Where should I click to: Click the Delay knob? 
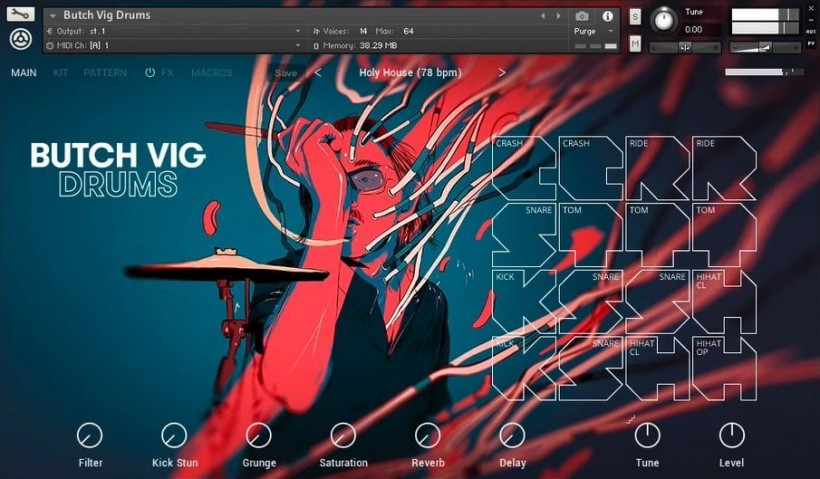pos(512,436)
